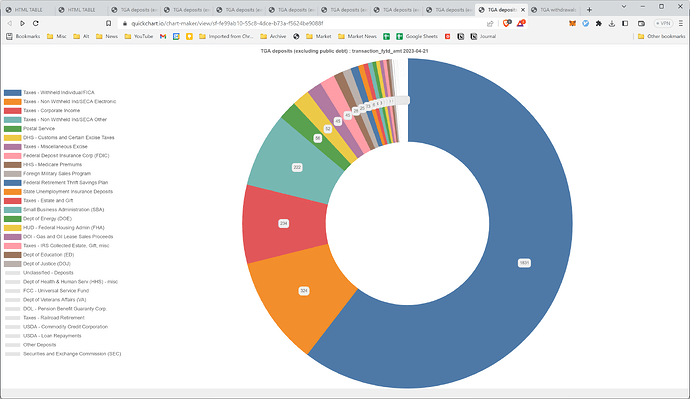Open the Gmail bookmark icon

(x=163, y=37)
